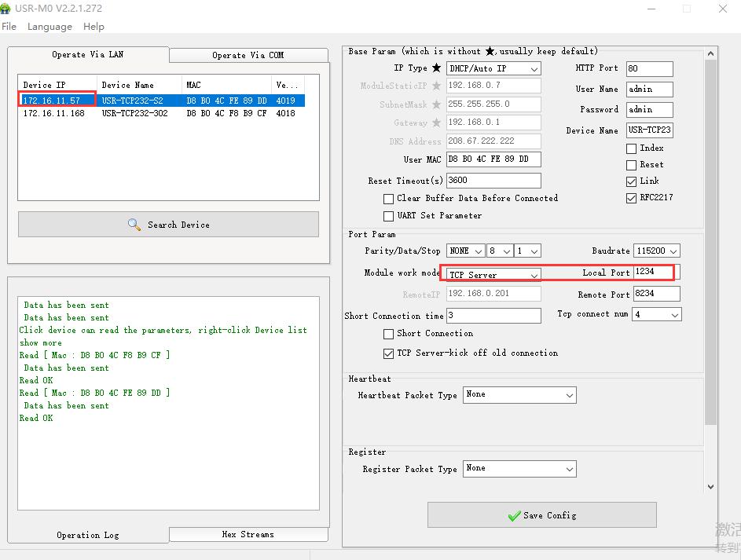This screenshot has height=560, width=741.
Task: Click the Device Name column header
Action: (139, 85)
